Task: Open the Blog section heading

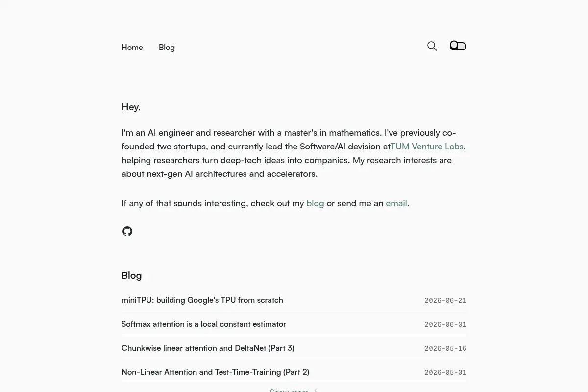Action: (132, 275)
